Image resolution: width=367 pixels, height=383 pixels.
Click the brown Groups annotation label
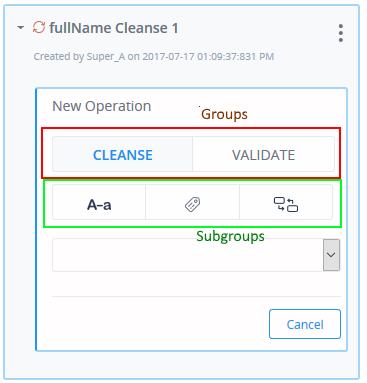224,114
